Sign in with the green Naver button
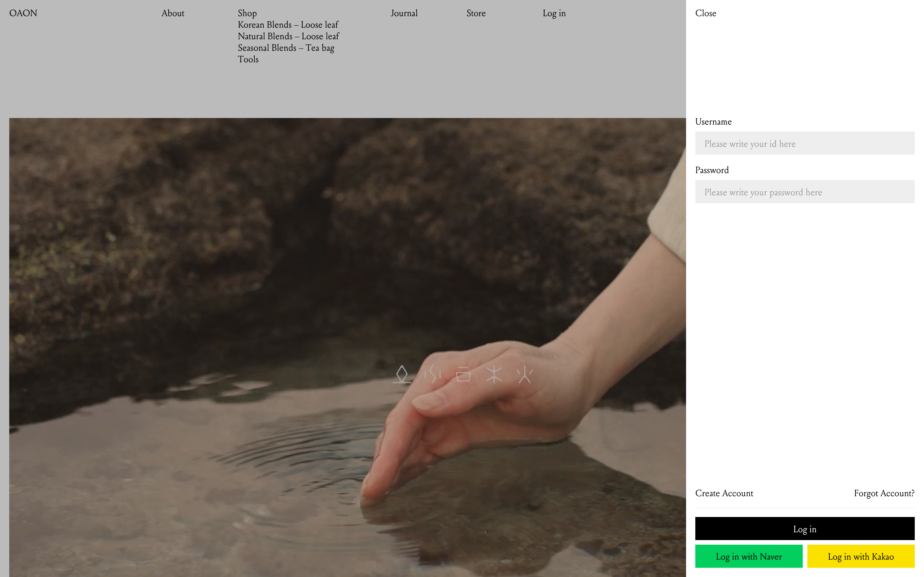924x577 pixels. 748,557
